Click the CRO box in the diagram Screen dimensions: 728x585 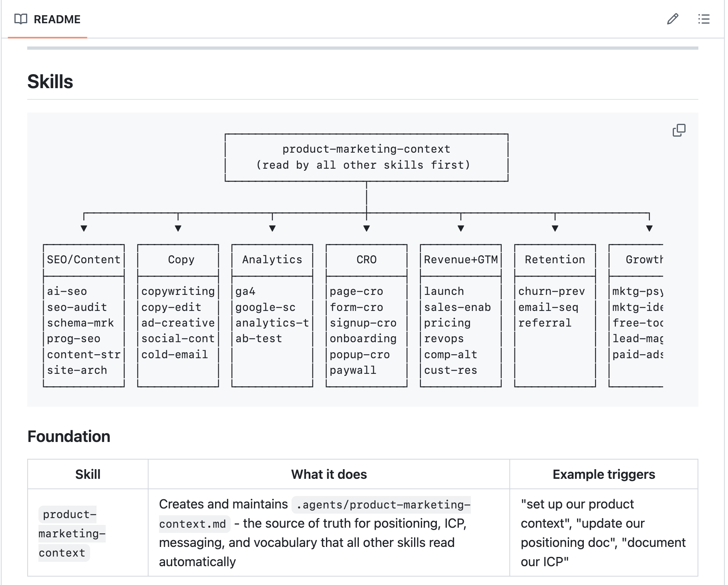coord(366,260)
